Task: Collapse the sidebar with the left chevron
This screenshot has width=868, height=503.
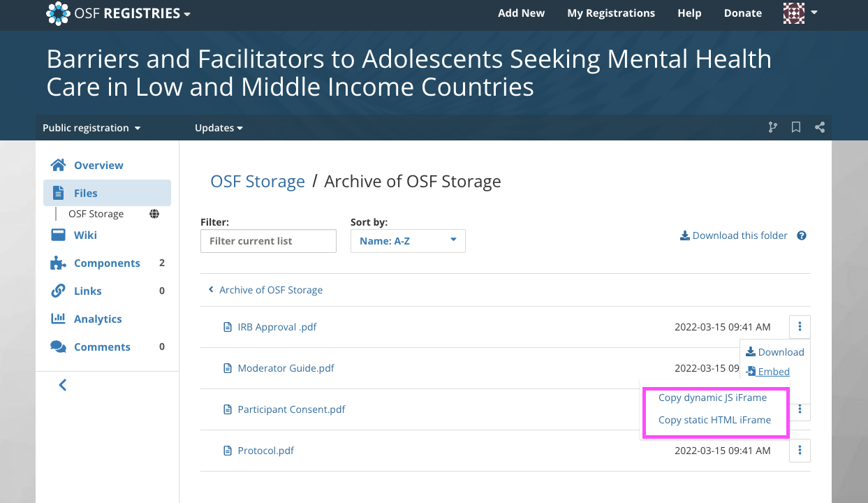Action: [x=63, y=385]
